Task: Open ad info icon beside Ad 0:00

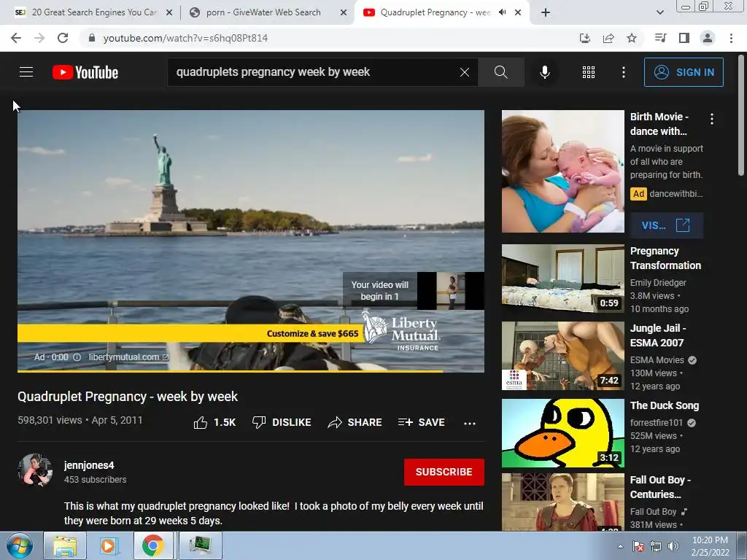Action: pyautogui.click(x=77, y=357)
